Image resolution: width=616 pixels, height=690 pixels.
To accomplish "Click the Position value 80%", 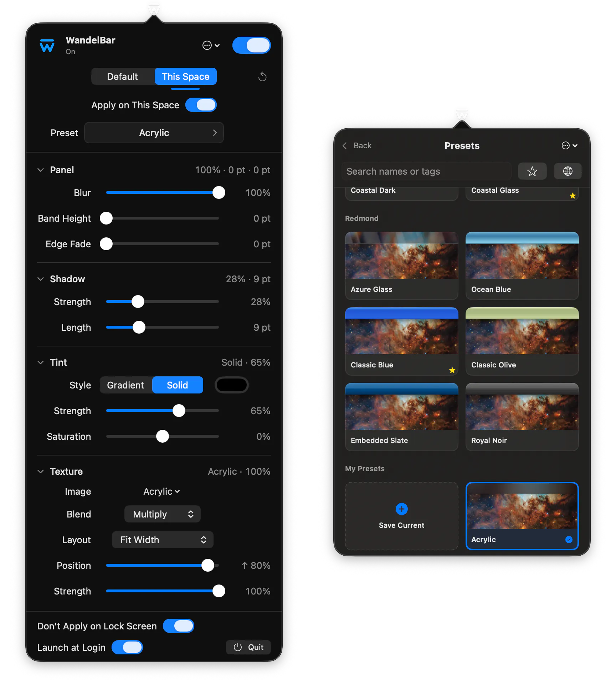I will [256, 566].
